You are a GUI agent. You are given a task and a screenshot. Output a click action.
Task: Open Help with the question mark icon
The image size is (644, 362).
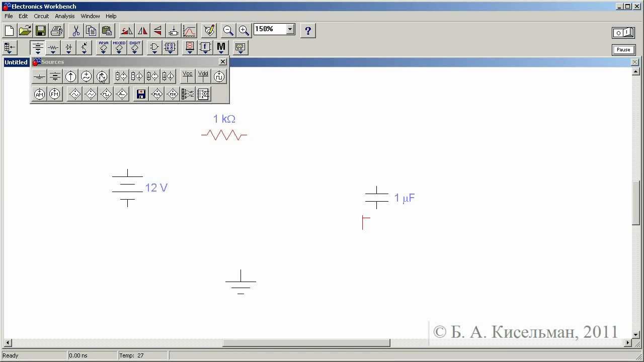308,31
